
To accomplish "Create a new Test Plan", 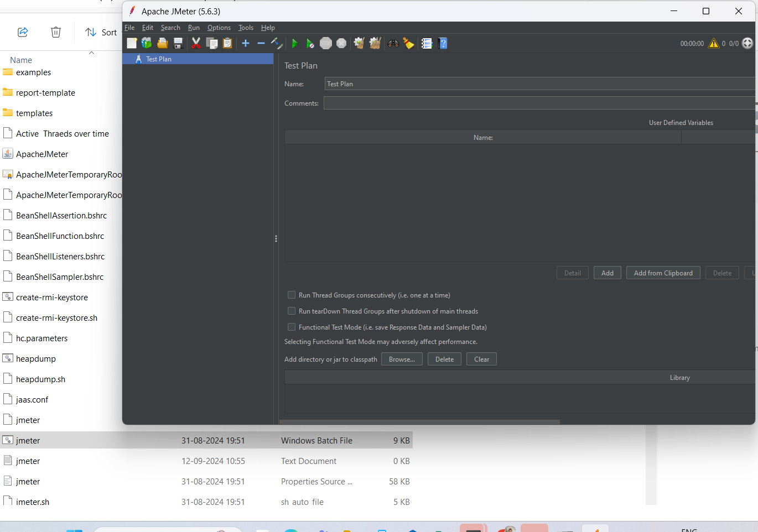I will pos(132,43).
